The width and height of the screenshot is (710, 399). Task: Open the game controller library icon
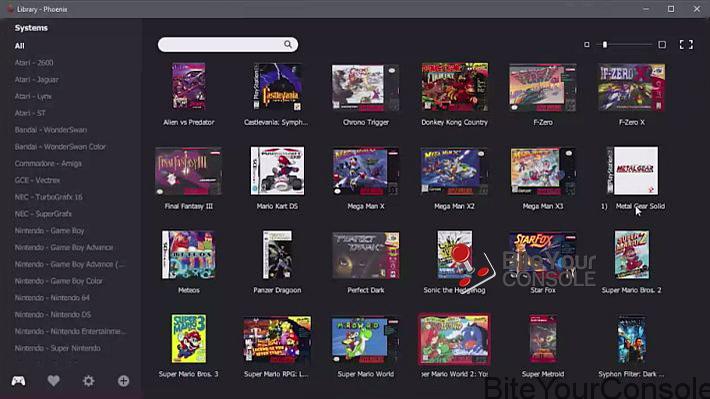point(18,381)
